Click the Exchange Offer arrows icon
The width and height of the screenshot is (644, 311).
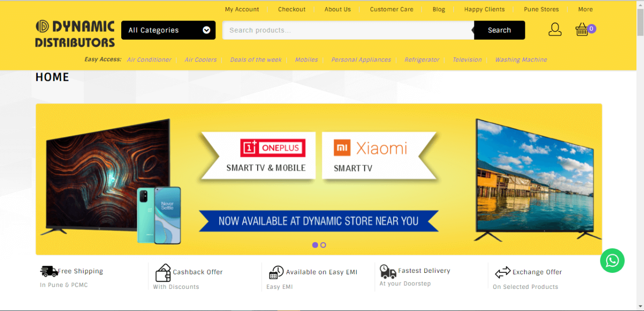(503, 272)
